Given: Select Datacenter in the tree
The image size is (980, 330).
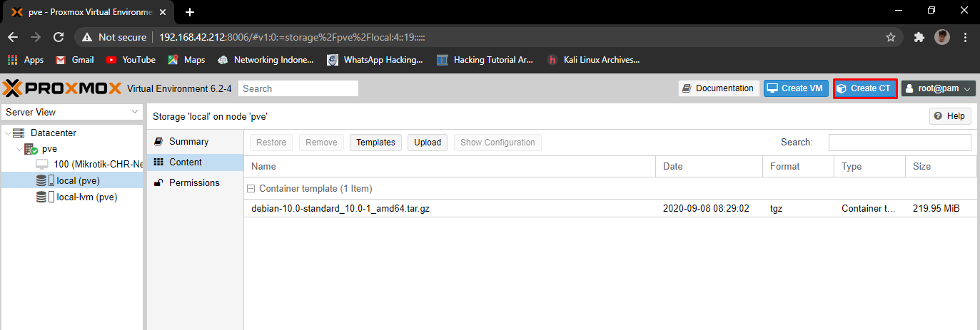Looking at the screenshot, I should pyautogui.click(x=53, y=133).
